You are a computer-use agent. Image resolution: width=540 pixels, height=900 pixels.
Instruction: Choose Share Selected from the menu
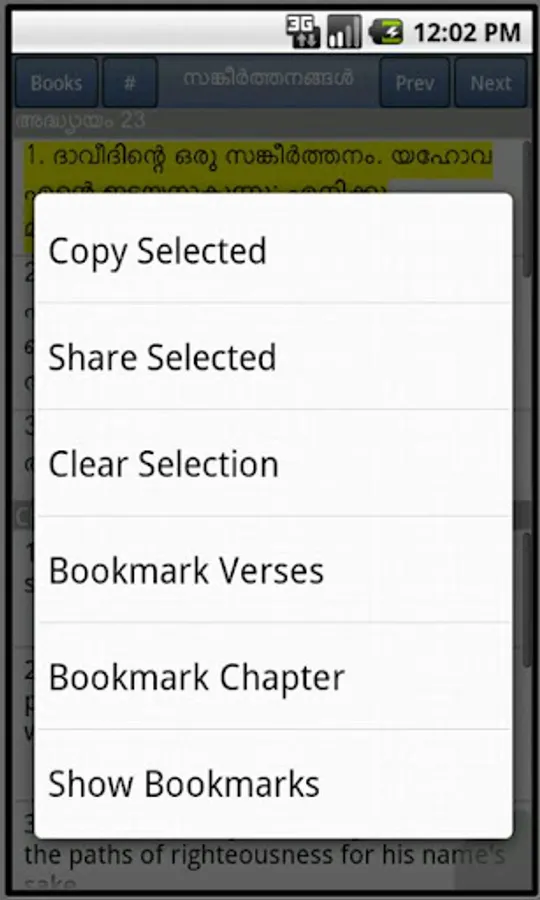tap(273, 356)
